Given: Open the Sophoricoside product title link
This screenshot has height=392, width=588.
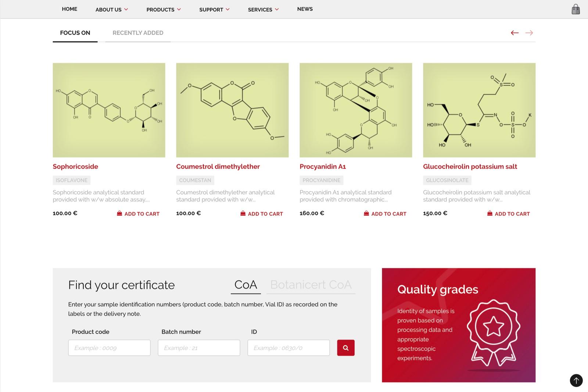Looking at the screenshot, I should click(75, 167).
